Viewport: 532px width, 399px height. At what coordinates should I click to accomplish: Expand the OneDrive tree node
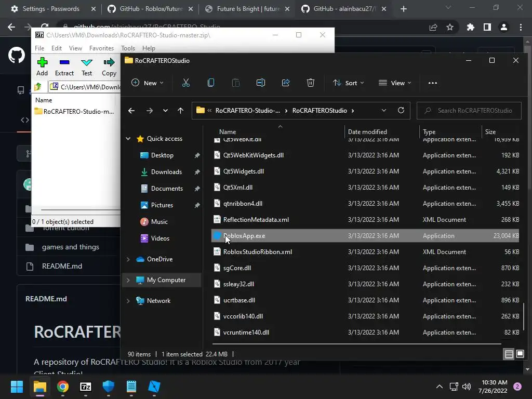click(x=128, y=259)
